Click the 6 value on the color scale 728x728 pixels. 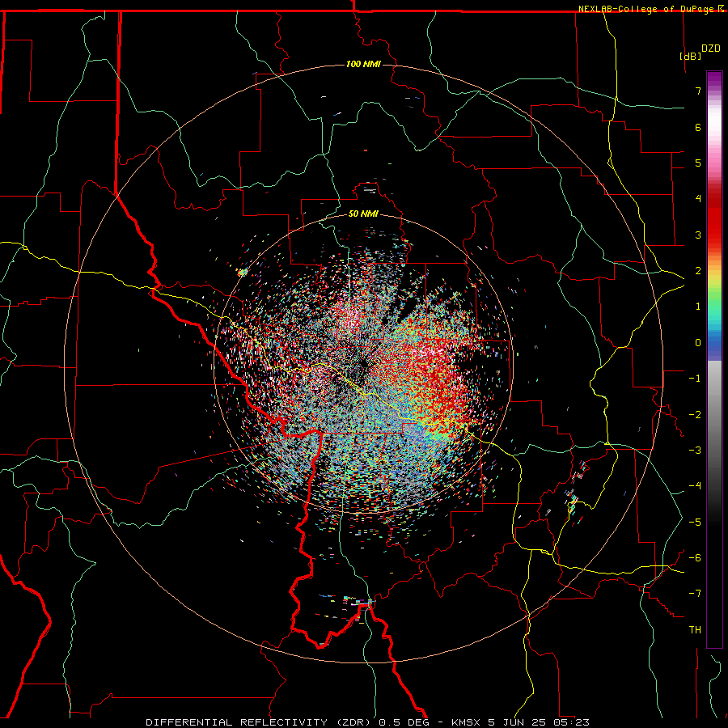(698, 127)
